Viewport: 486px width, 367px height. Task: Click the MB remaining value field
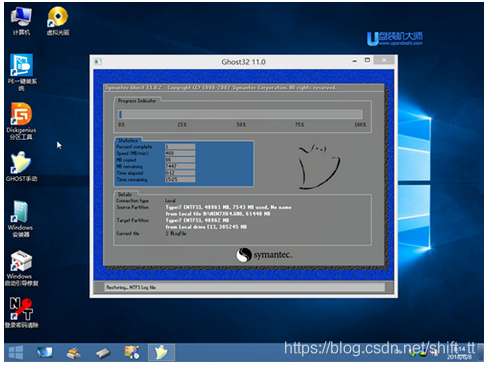pos(180,166)
